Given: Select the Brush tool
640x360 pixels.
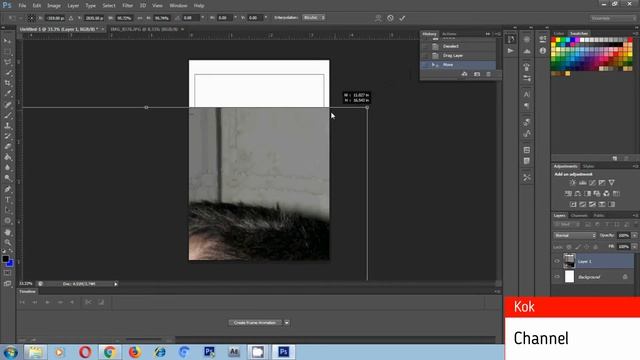Looking at the screenshot, I should click(7, 115).
